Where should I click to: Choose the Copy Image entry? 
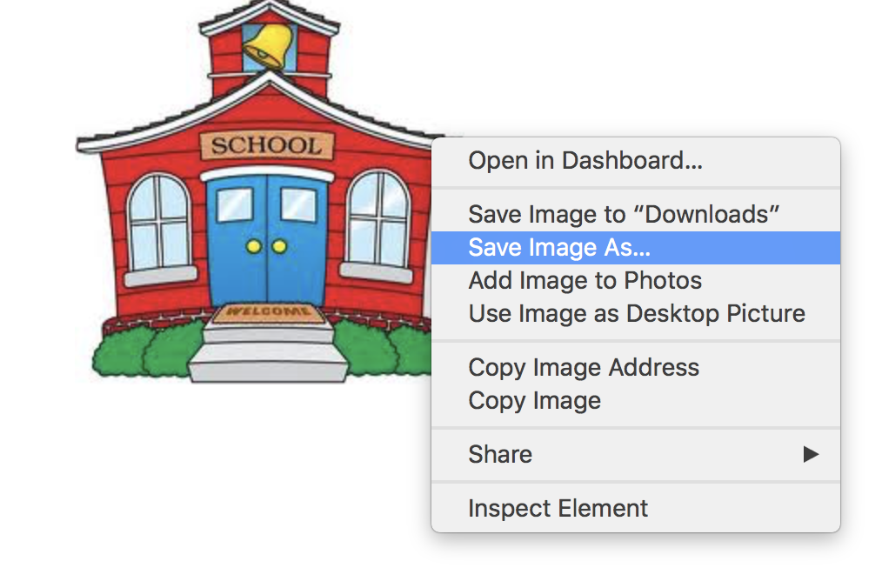click(636, 401)
